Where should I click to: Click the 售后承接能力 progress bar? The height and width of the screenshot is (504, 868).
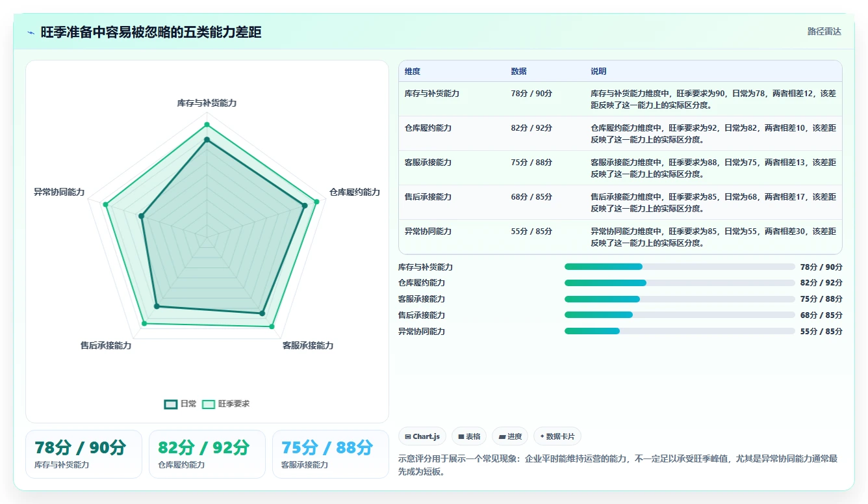(680, 315)
